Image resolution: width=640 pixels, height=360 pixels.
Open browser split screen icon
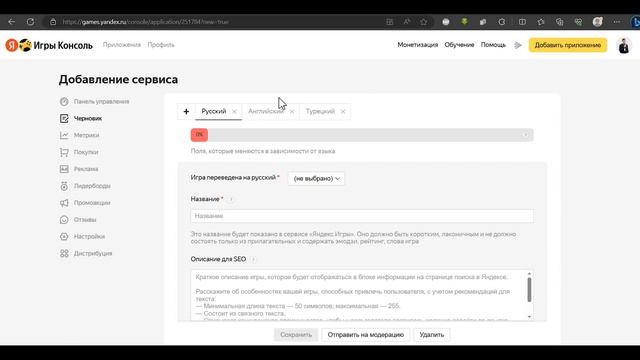pos(522,22)
